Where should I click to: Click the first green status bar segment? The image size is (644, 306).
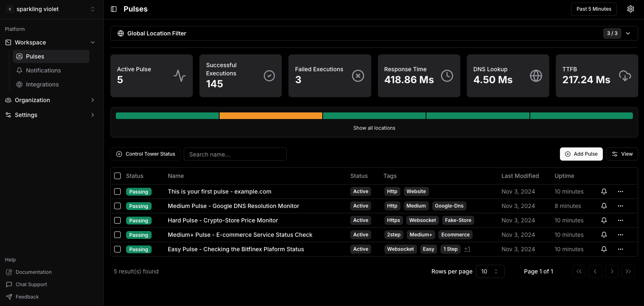[x=167, y=116]
